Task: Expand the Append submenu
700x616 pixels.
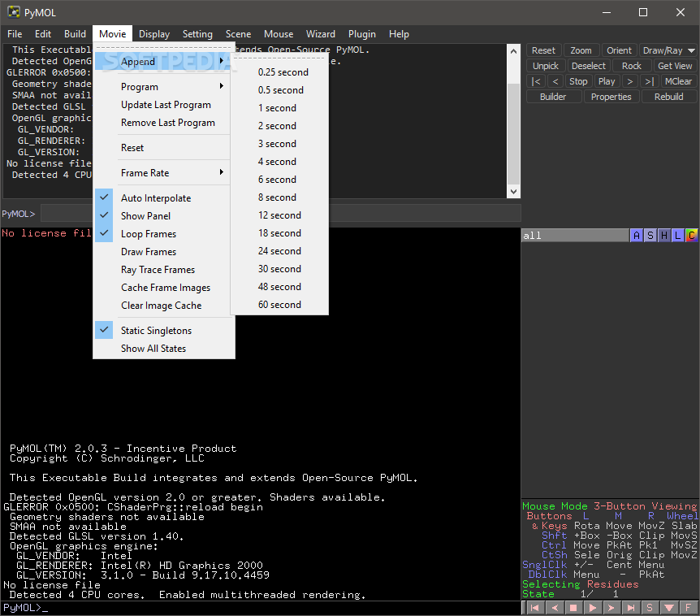Action: (x=163, y=61)
